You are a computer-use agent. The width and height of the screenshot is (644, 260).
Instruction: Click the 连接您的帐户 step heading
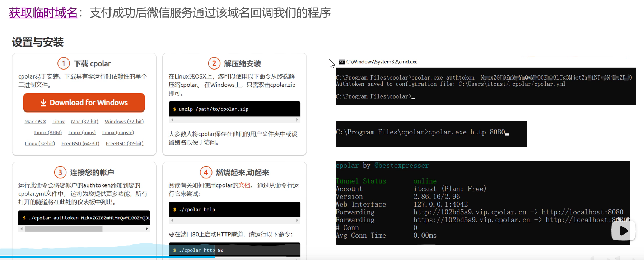coord(92,172)
